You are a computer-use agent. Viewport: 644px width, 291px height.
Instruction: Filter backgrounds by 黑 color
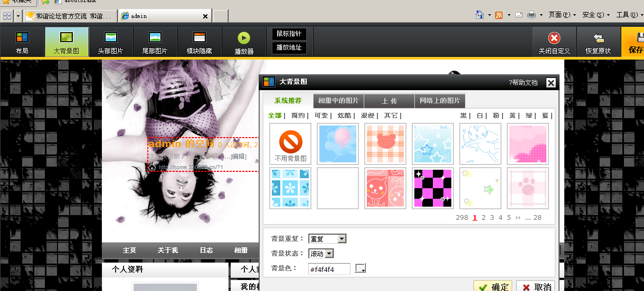pyautogui.click(x=463, y=115)
